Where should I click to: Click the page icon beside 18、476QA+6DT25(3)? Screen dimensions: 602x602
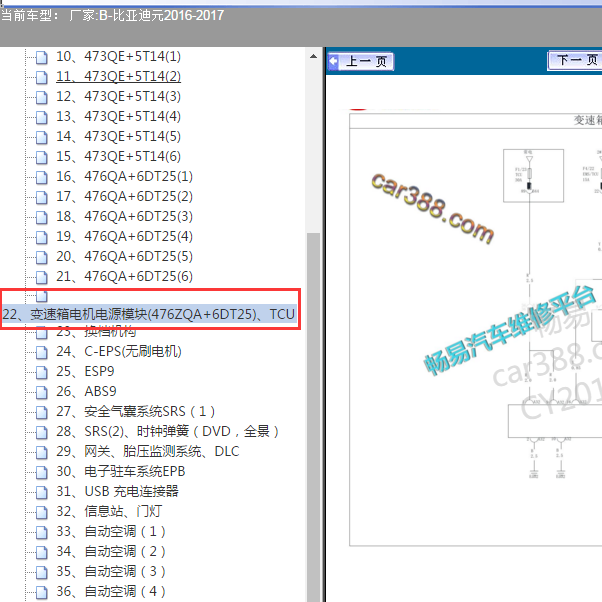(x=41, y=217)
